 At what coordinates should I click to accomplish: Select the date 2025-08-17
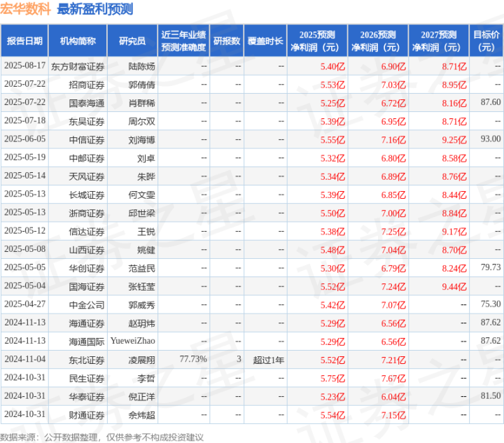coord(24,66)
